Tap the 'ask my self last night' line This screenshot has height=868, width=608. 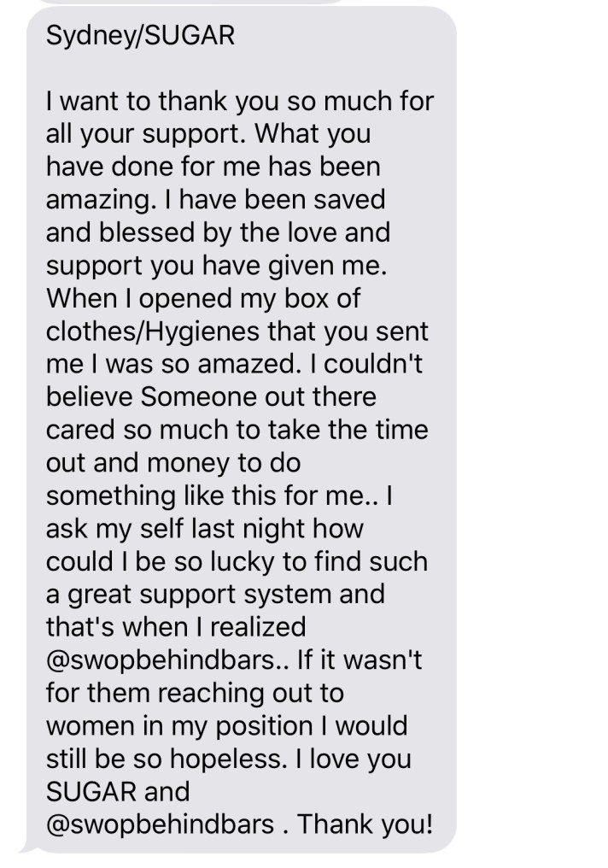(x=205, y=529)
